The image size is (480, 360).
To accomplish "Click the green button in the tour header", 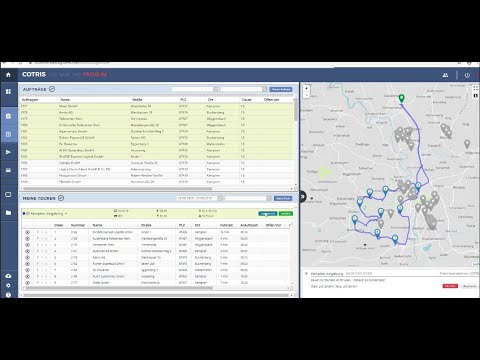I will pos(286,214).
